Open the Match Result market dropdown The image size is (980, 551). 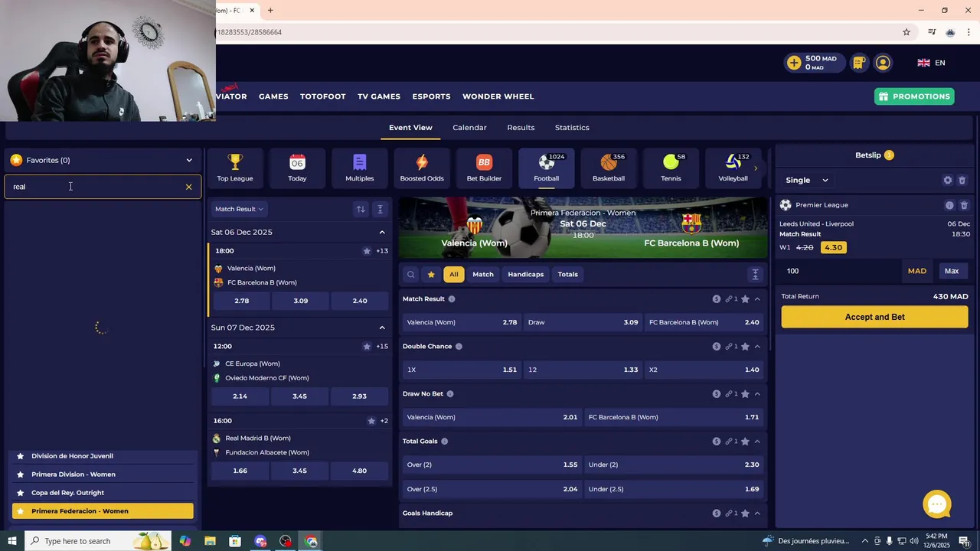(239, 209)
